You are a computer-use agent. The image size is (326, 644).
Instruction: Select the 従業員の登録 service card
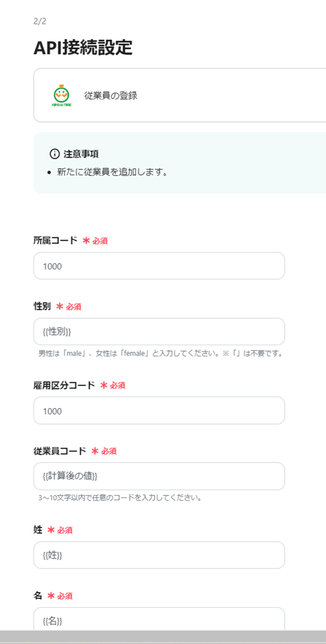click(166, 95)
